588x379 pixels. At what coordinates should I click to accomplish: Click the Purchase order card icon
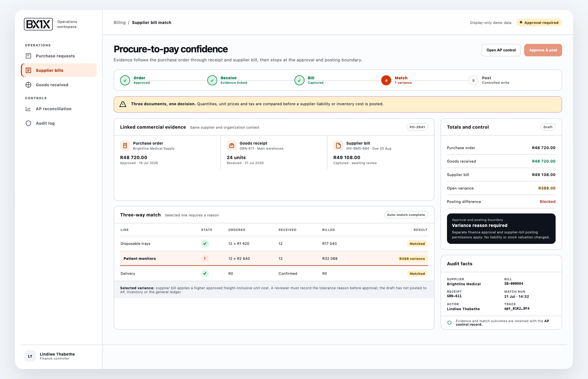point(125,146)
